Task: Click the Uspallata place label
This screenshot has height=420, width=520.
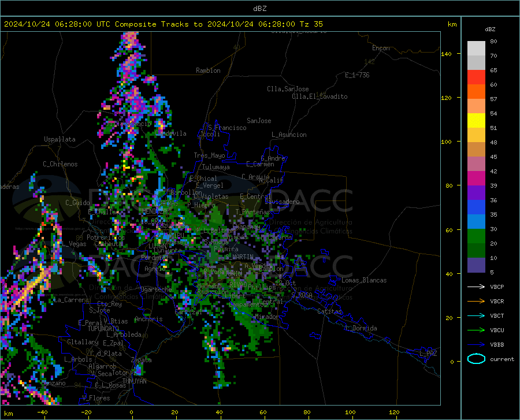Action: point(60,139)
